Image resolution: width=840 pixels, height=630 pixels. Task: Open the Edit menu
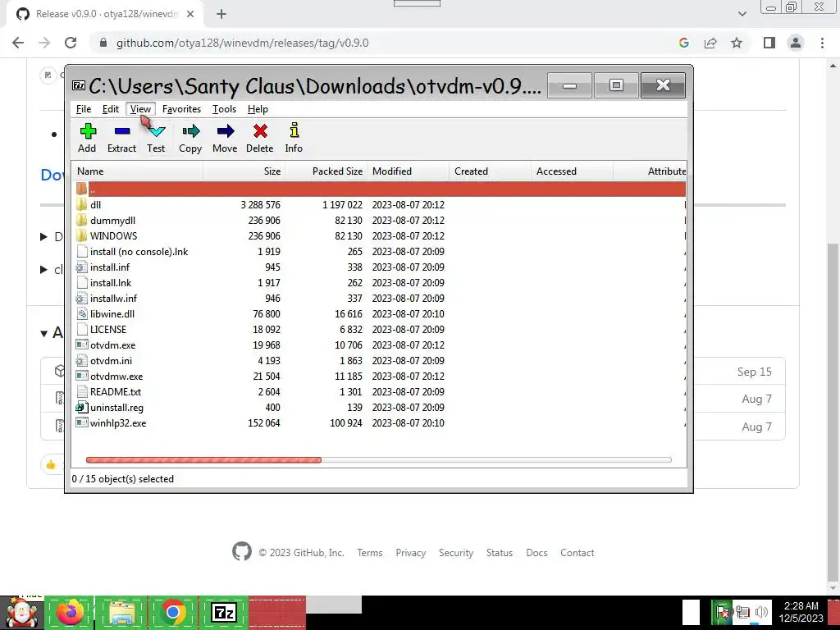(x=111, y=109)
